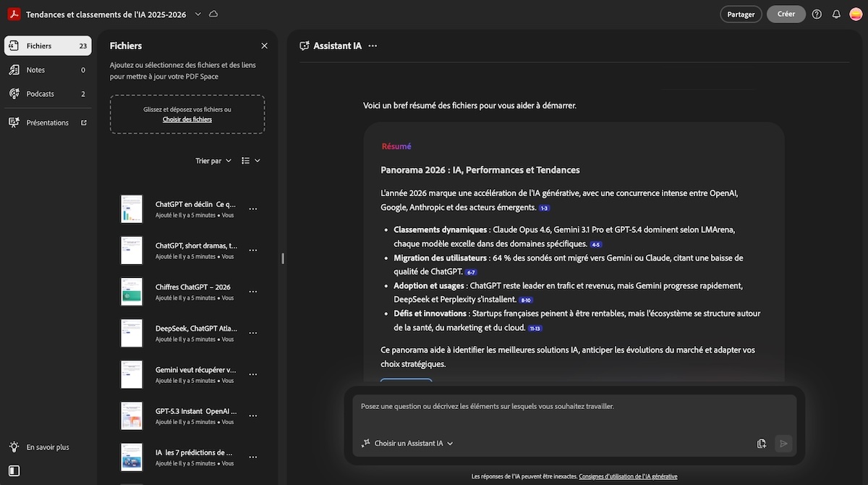Open the help question mark icon

817,14
